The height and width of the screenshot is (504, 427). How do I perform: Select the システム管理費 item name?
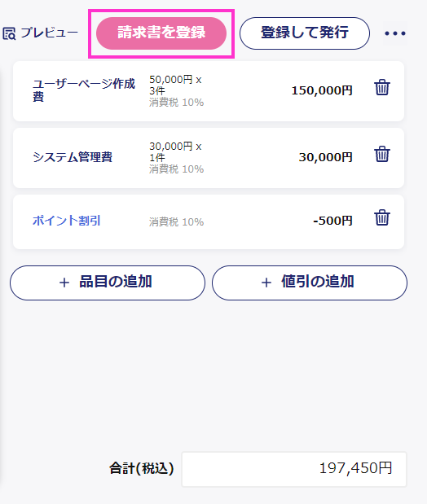pyautogui.click(x=73, y=157)
